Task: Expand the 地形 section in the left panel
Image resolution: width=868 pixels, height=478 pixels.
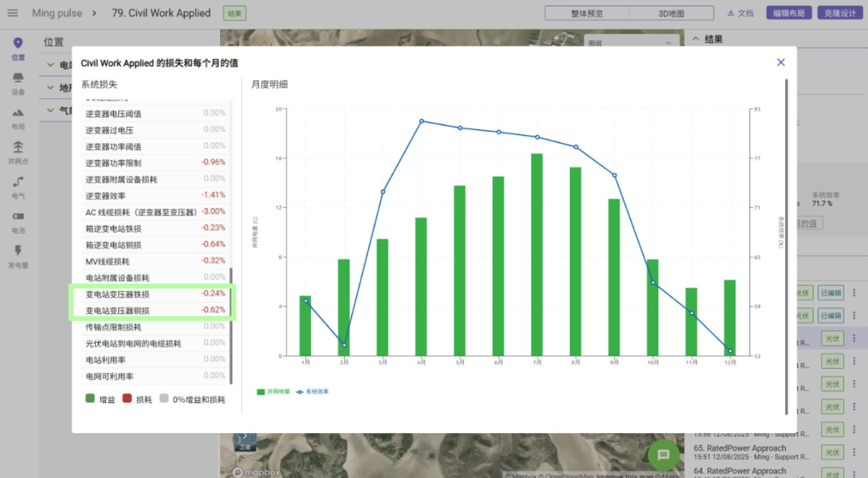Action: tap(51, 88)
